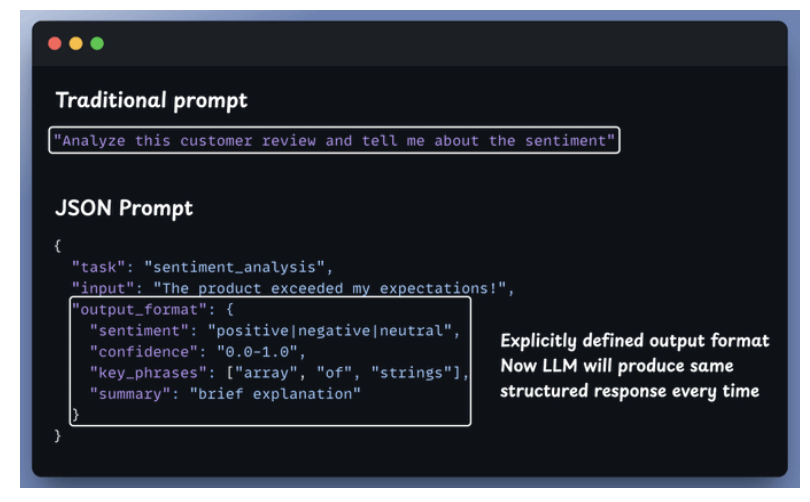Screen dimensions: 810x502
Task: Click the "input" key in the JSON
Action: coord(103,289)
